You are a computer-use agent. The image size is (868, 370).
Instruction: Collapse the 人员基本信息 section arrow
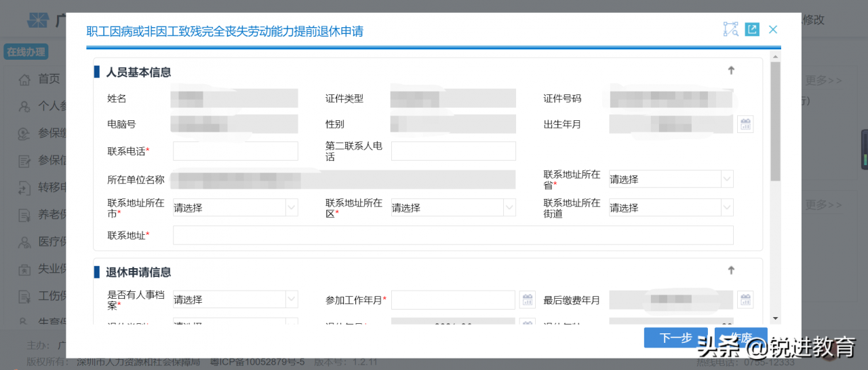pyautogui.click(x=731, y=71)
